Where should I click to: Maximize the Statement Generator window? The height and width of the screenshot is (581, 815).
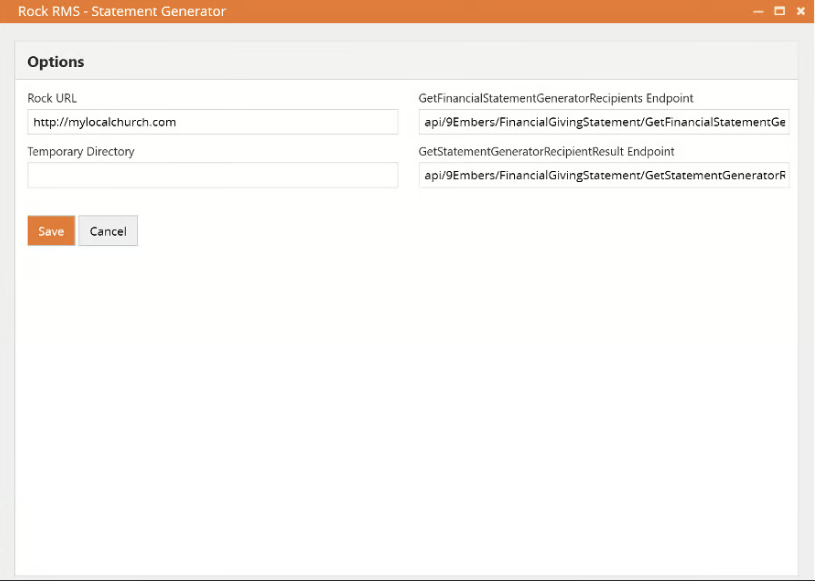pos(780,11)
